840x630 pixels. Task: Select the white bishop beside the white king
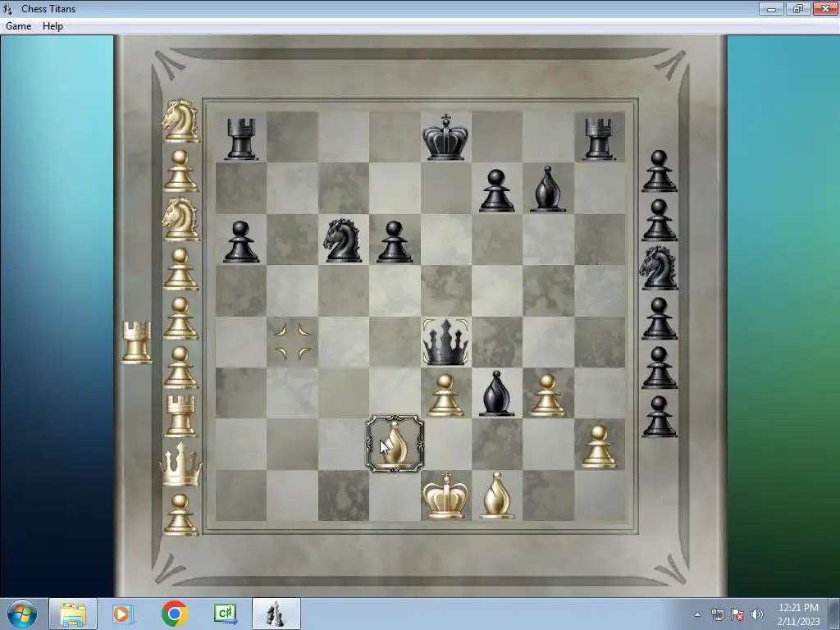click(x=497, y=495)
